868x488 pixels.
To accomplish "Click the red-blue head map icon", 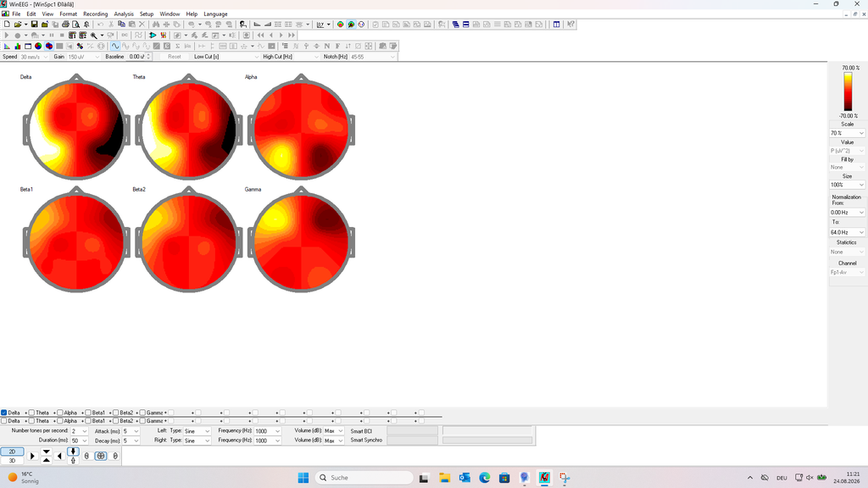I will (x=48, y=46).
